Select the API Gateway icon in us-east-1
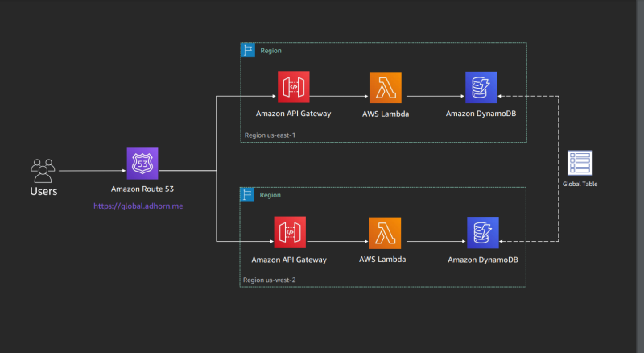 pyautogui.click(x=294, y=87)
